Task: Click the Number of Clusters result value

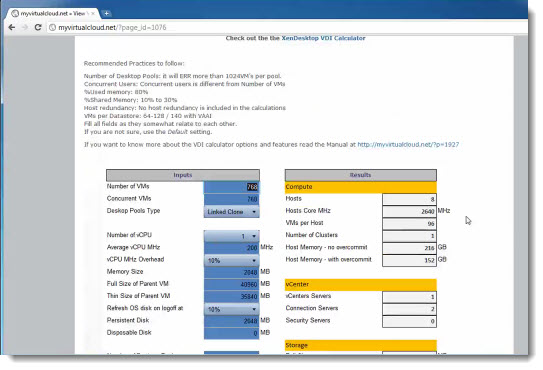Action: tap(409, 236)
